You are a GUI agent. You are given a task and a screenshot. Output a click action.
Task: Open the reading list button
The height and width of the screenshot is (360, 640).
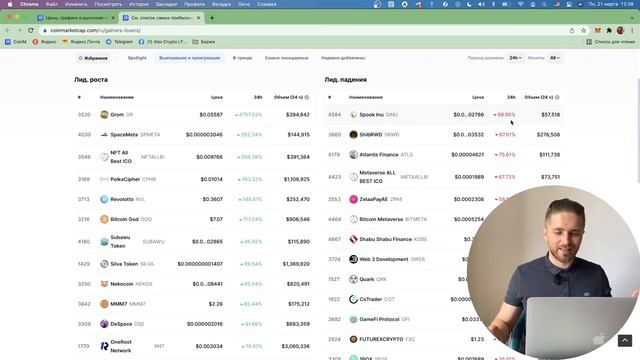tap(611, 42)
